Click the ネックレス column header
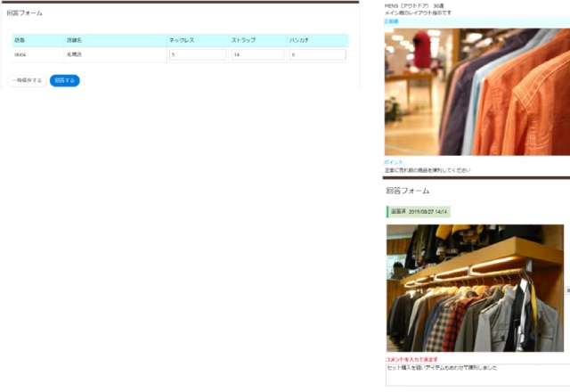The height and width of the screenshot is (392, 570). click(183, 41)
